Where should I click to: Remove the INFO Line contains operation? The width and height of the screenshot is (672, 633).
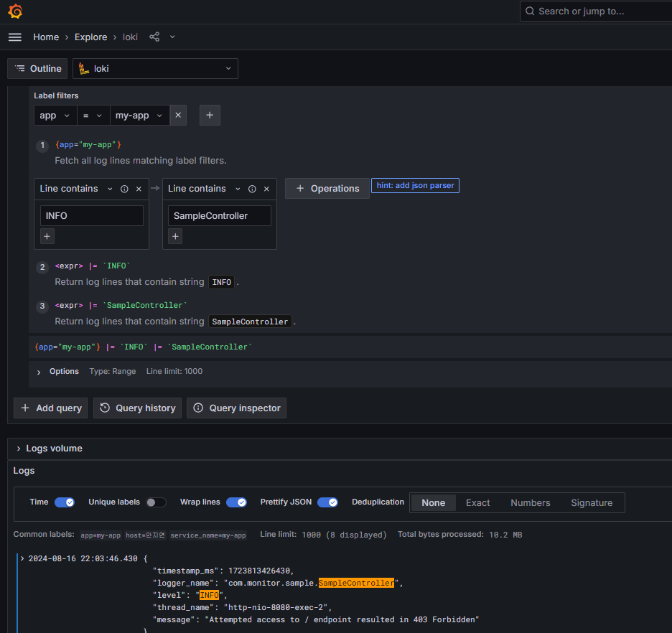pos(139,189)
